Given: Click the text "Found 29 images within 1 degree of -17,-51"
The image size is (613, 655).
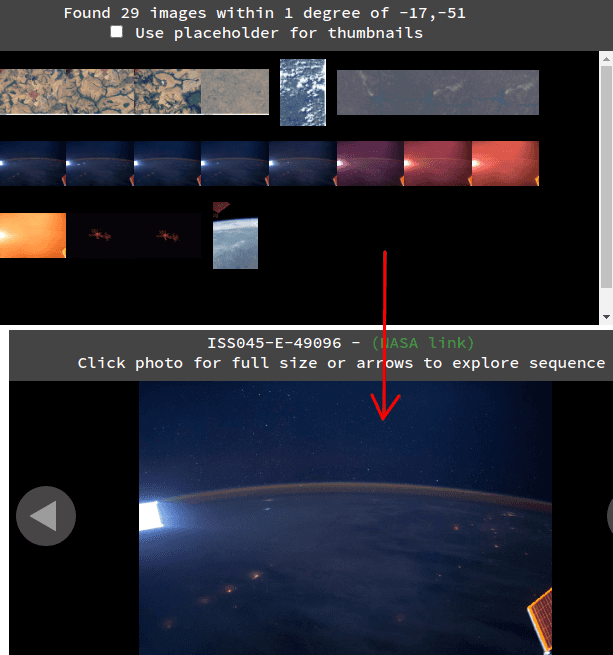Looking at the screenshot, I should click(265, 13).
